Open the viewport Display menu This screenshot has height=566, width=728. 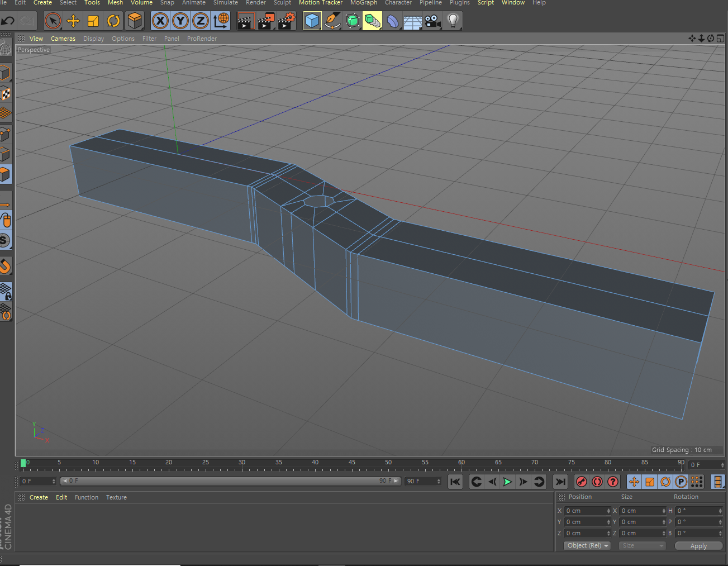pos(94,39)
